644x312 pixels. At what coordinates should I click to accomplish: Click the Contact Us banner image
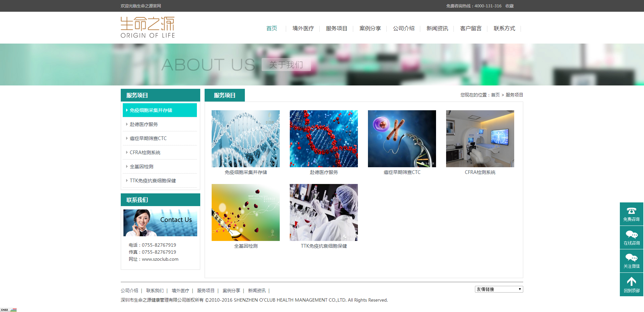pos(160,223)
